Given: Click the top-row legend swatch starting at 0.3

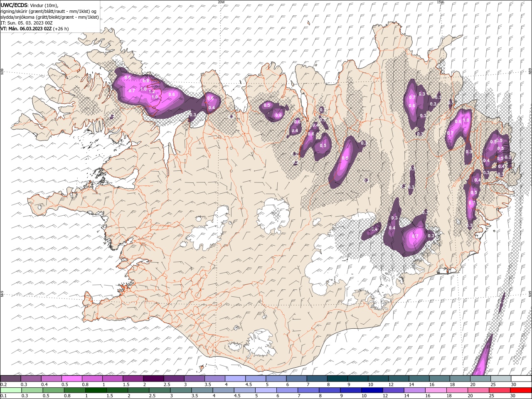Looking at the screenshot, I should [x=31, y=378].
